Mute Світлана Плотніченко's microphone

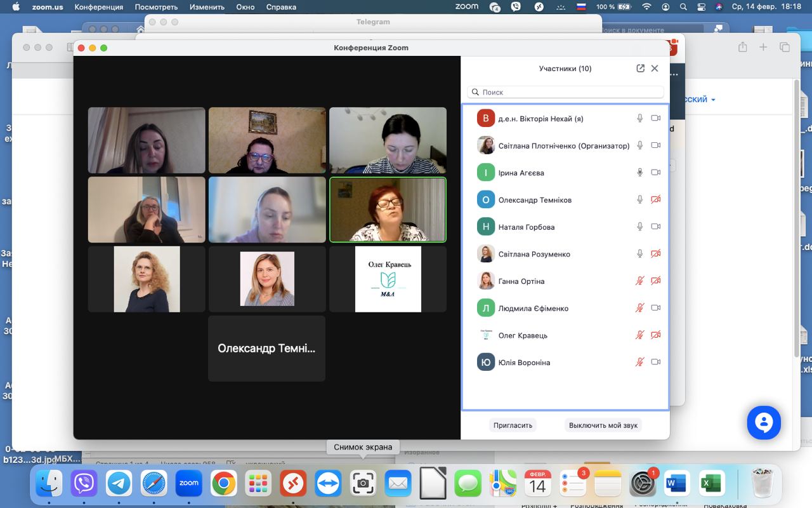click(640, 145)
